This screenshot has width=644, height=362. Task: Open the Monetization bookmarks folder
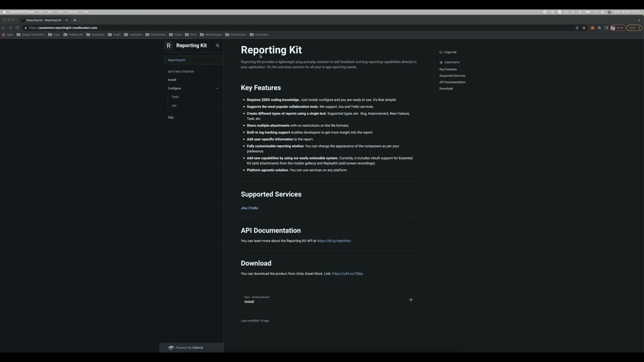tap(236, 35)
